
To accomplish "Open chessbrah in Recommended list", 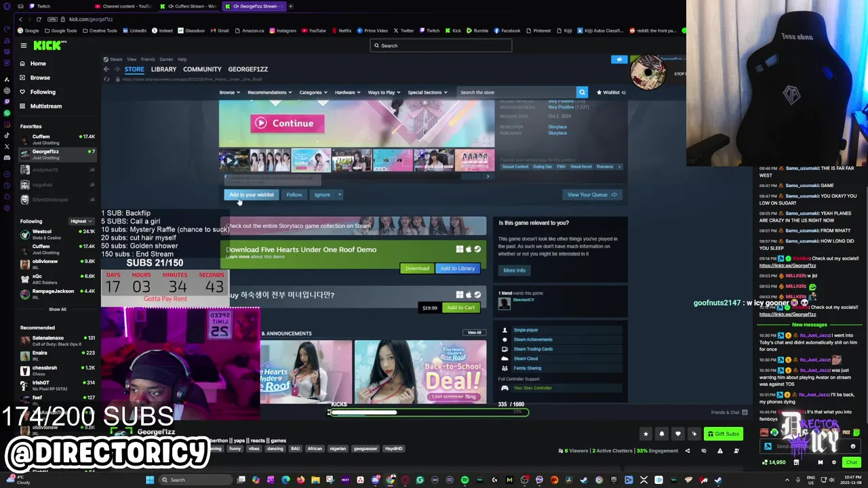I will click(58, 370).
